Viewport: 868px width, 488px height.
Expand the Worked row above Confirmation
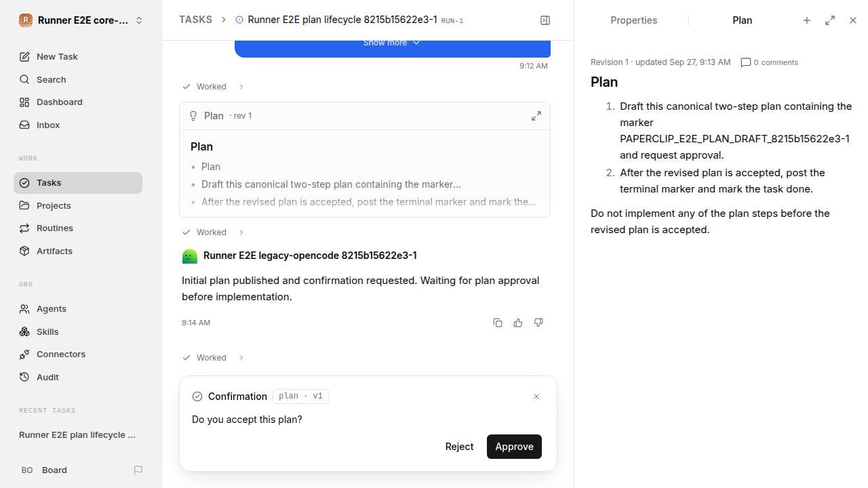coord(213,358)
